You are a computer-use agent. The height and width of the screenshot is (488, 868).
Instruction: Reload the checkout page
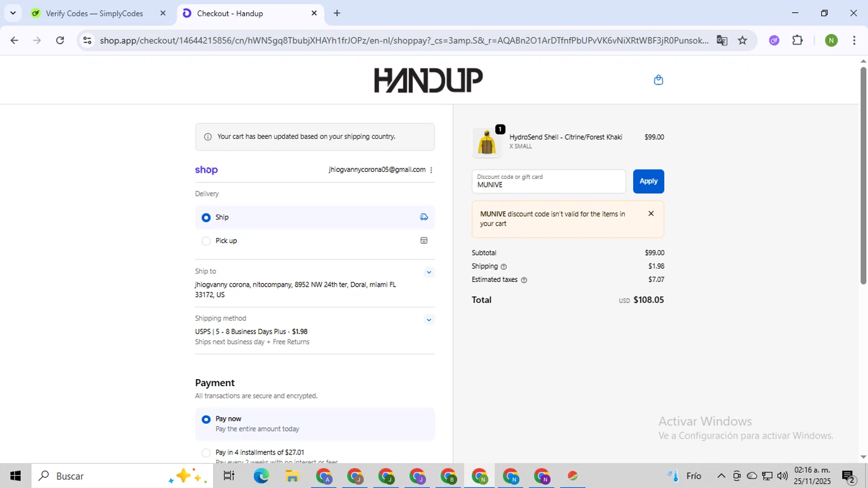[x=60, y=41]
